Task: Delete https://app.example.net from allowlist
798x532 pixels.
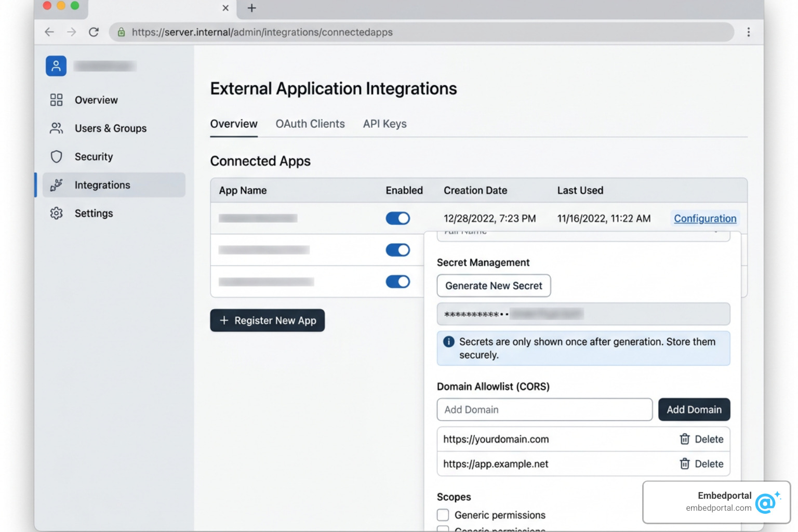Action: click(x=701, y=463)
